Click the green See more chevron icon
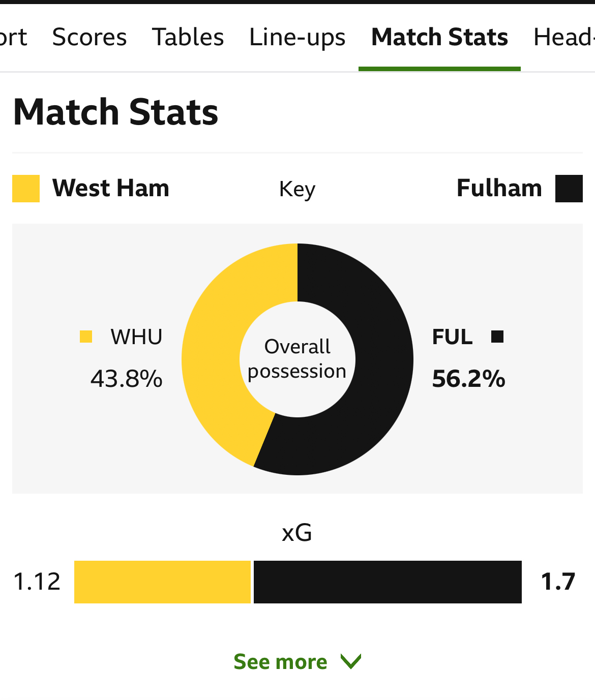The height and width of the screenshot is (700, 595). tap(350, 662)
